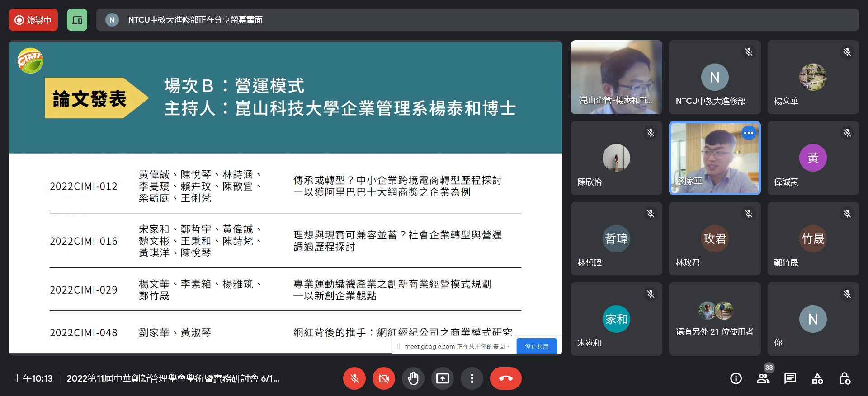Open the more options menu in the toolbar

click(x=472, y=378)
